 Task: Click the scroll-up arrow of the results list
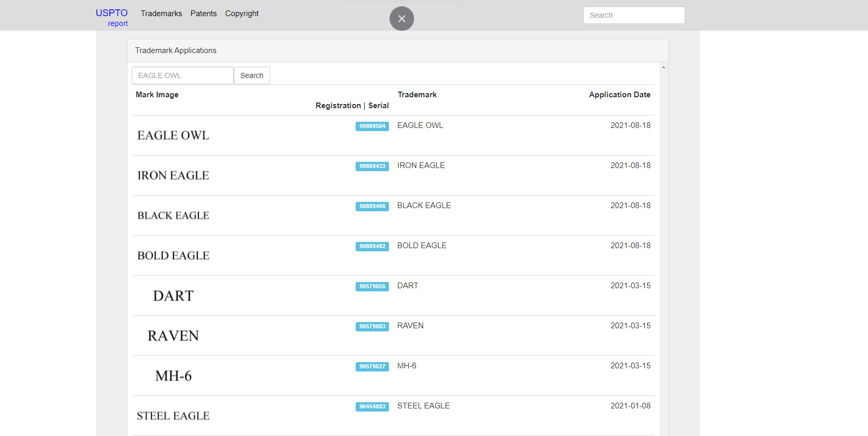[x=663, y=67]
